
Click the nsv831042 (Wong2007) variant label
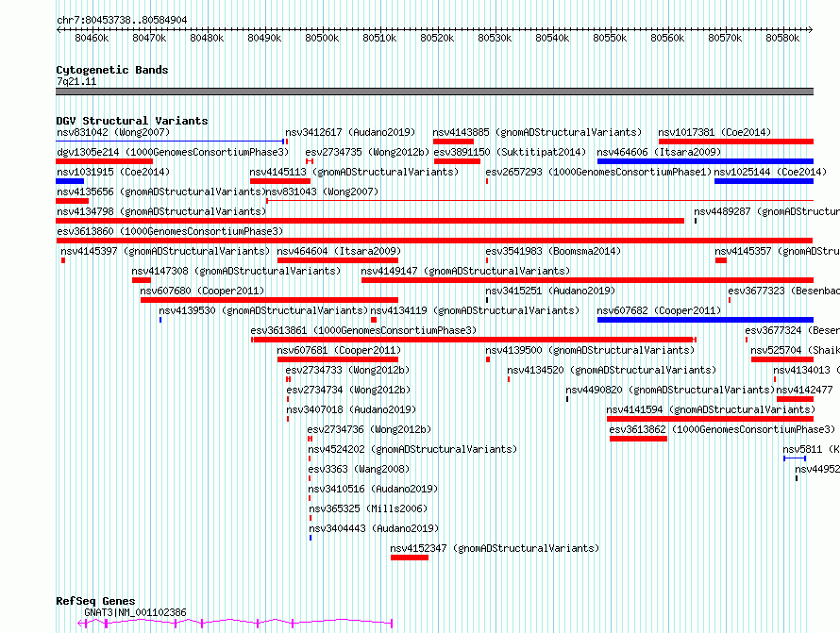(113, 132)
